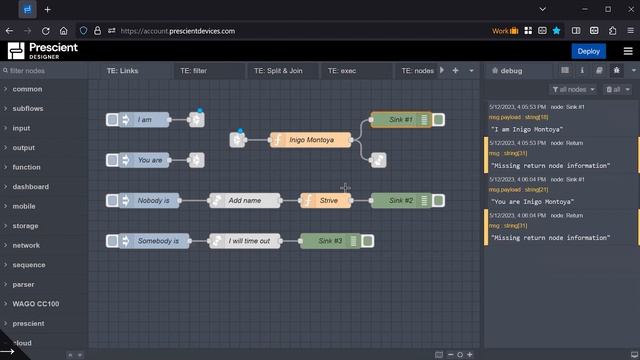Open the 'all nodes' debug filter dropdown
This screenshot has height=360, width=640.
(x=573, y=89)
